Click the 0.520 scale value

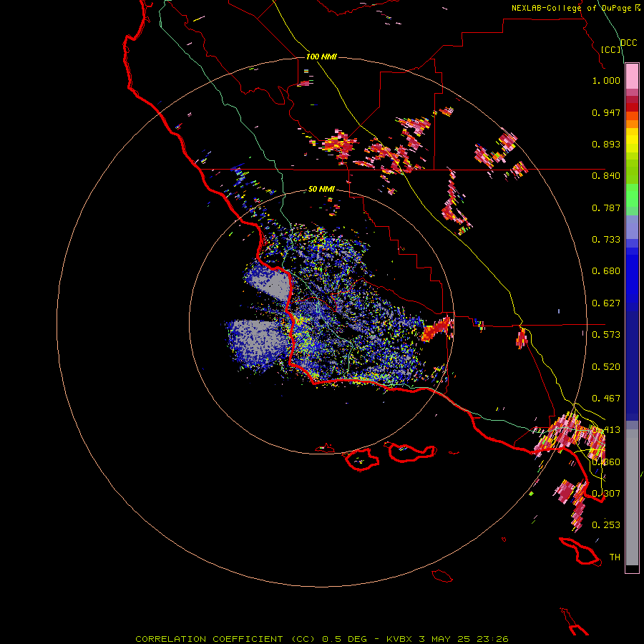(x=606, y=367)
